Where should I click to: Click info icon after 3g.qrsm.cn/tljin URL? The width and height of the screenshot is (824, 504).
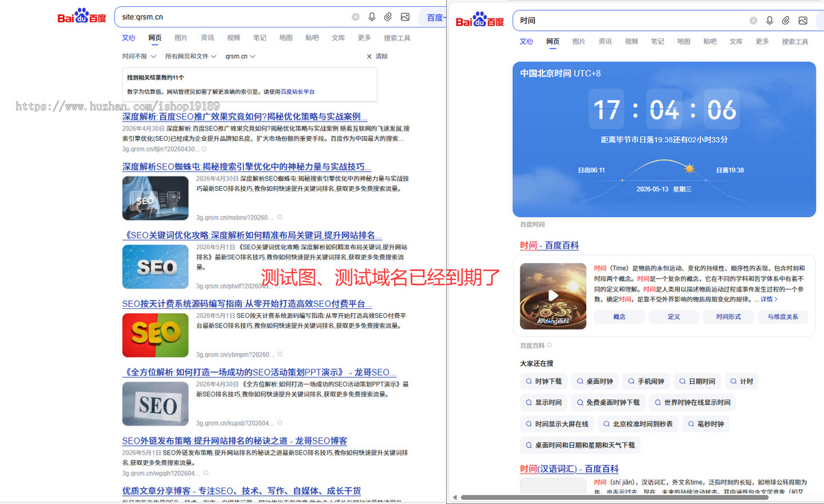coord(204,149)
